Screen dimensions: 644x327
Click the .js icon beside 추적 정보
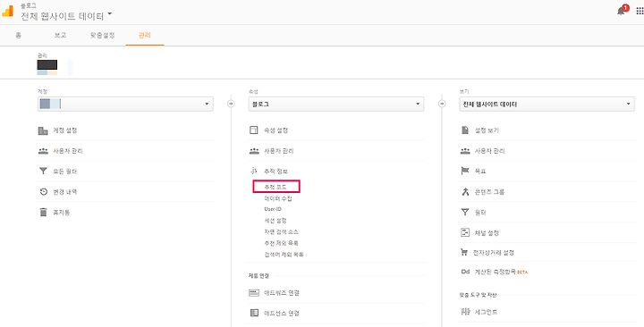click(254, 171)
